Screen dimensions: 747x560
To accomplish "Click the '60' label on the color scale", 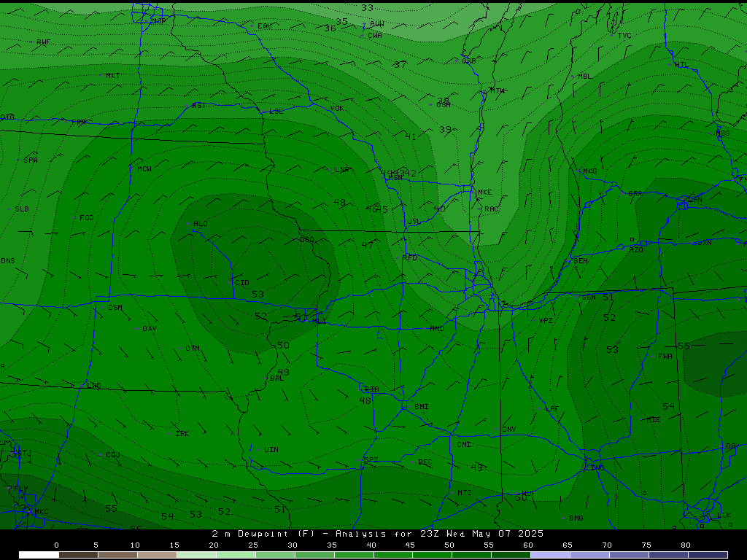I will [x=528, y=545].
